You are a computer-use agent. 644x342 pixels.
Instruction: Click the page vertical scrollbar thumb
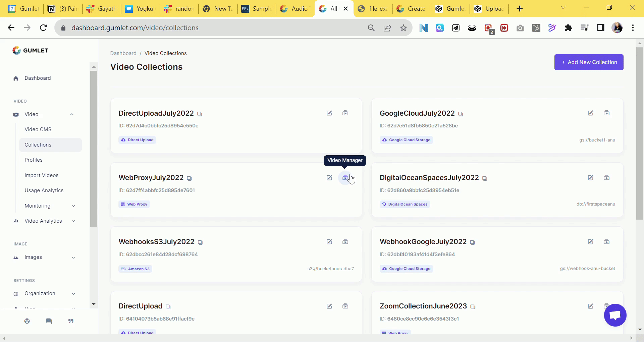[640, 133]
